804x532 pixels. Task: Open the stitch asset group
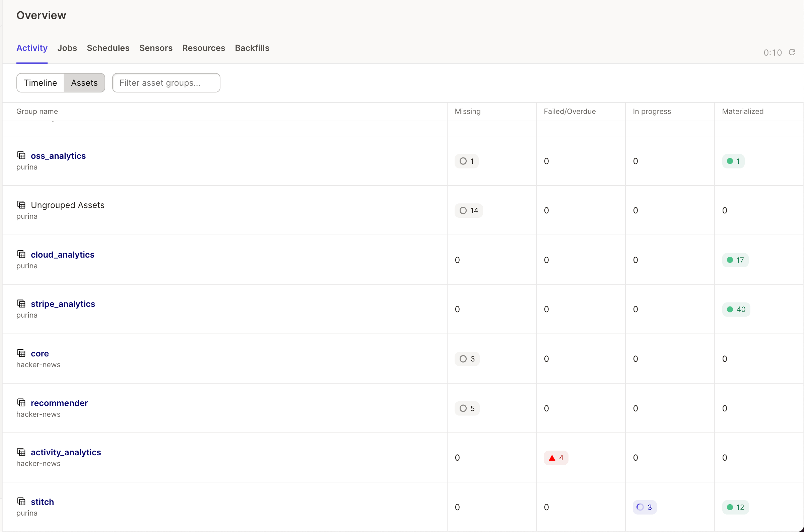[x=43, y=502]
